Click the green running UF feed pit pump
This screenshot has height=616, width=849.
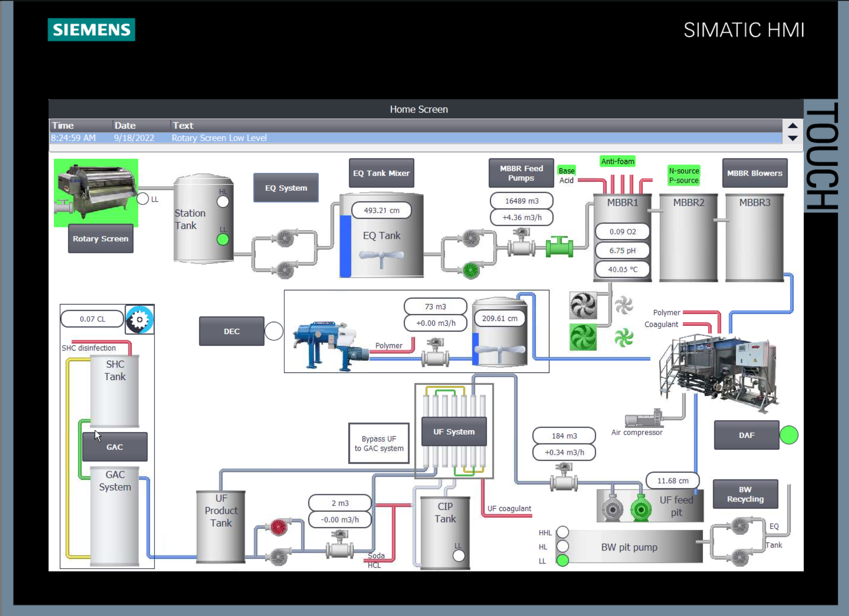point(641,510)
